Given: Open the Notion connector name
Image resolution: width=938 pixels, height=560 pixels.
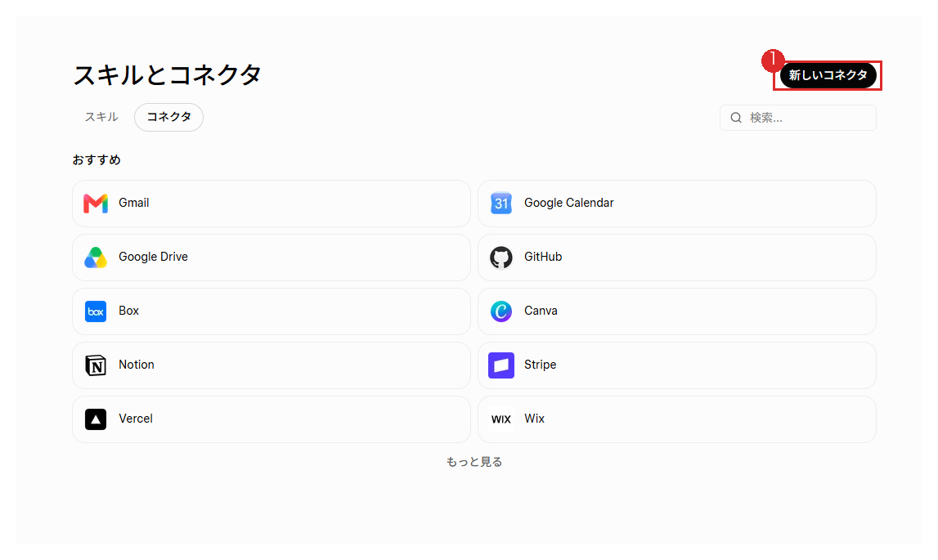Looking at the screenshot, I should (x=137, y=365).
